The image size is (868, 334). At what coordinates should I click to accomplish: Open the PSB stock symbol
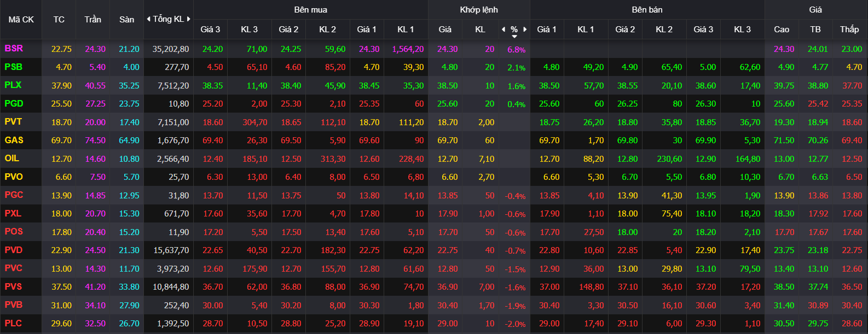[14, 67]
